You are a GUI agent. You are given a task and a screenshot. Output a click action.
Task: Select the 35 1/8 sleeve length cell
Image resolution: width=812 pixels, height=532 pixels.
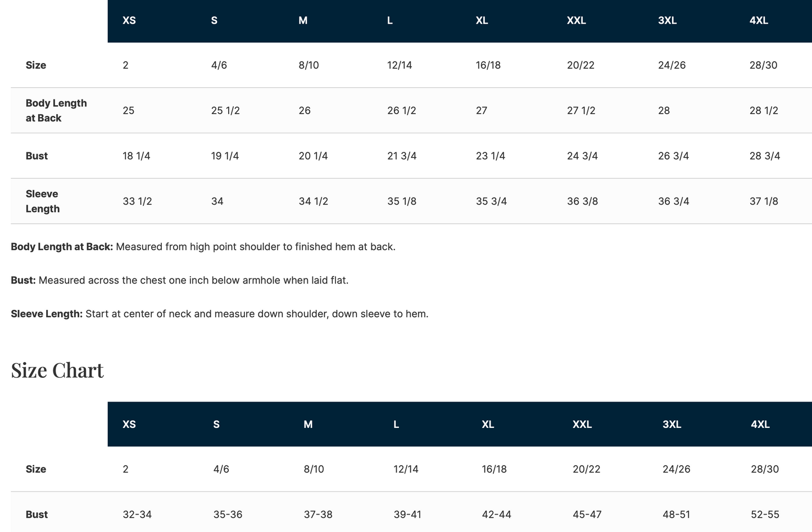pos(402,201)
